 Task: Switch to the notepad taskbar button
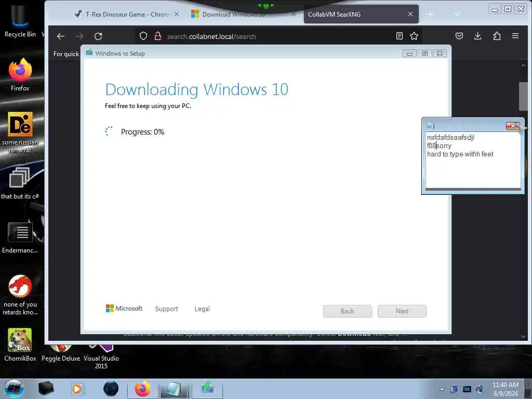click(174, 389)
